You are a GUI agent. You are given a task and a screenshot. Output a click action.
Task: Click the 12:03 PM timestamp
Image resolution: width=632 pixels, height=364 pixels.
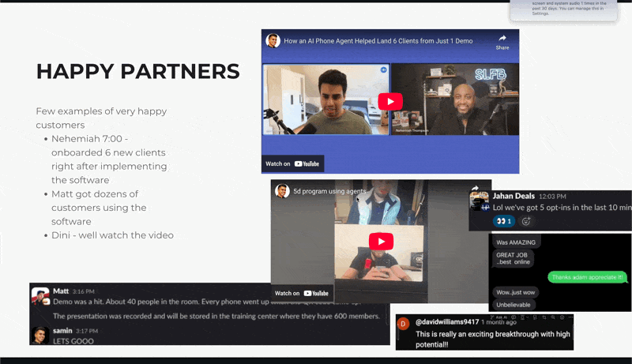click(552, 197)
